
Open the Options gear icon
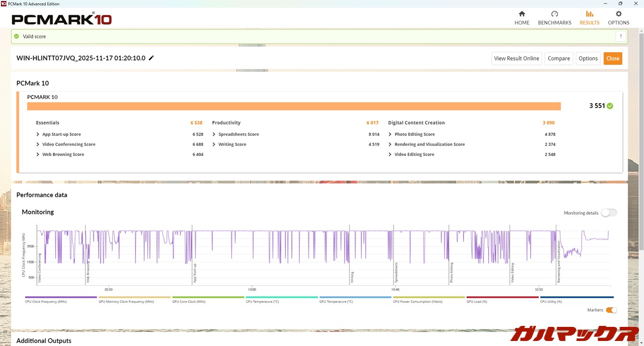(x=618, y=14)
